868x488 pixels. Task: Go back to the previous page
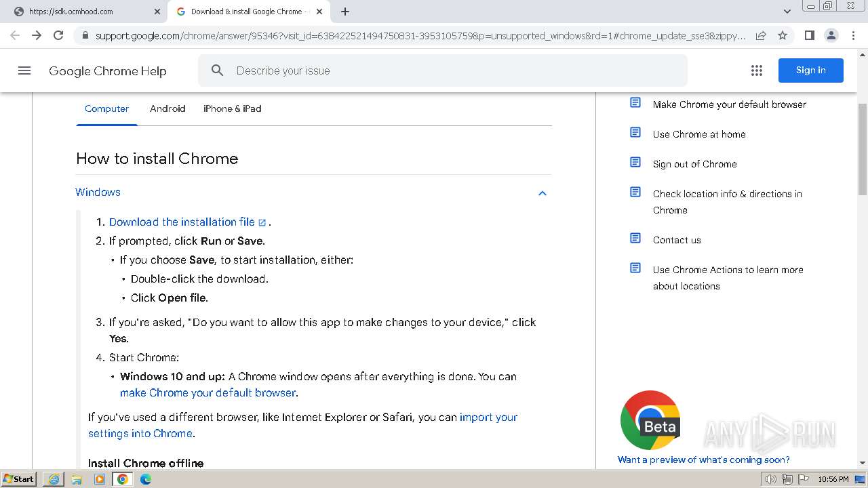[15, 35]
